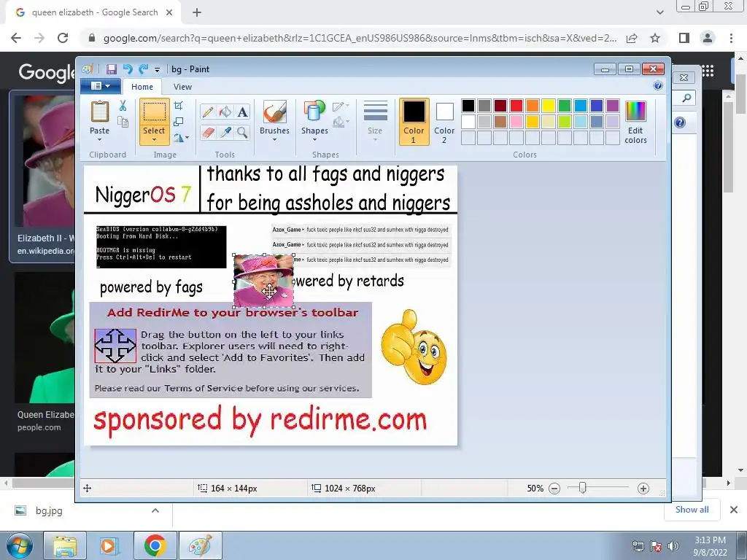Click the Resize icon in Image group

coord(179,122)
